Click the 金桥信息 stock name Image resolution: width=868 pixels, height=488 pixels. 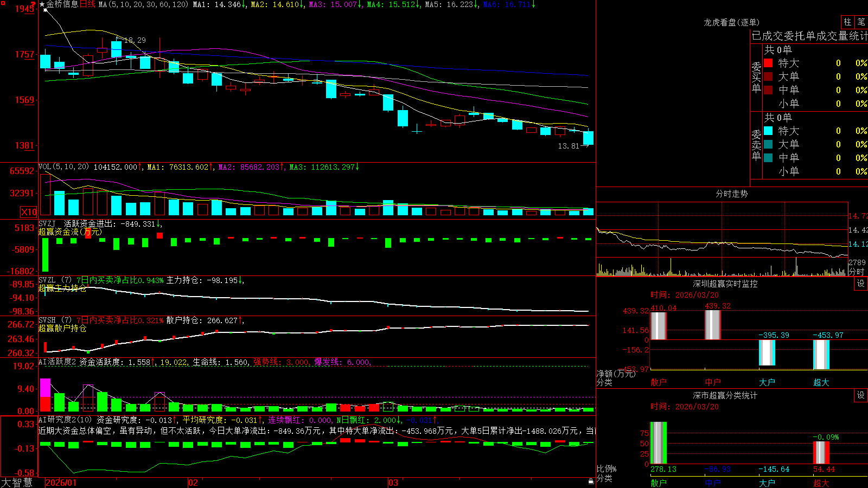tap(62, 4)
